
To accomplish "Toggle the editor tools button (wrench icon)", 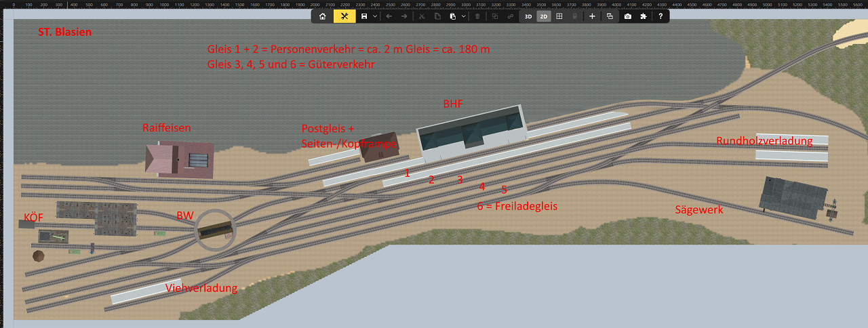I will click(344, 16).
